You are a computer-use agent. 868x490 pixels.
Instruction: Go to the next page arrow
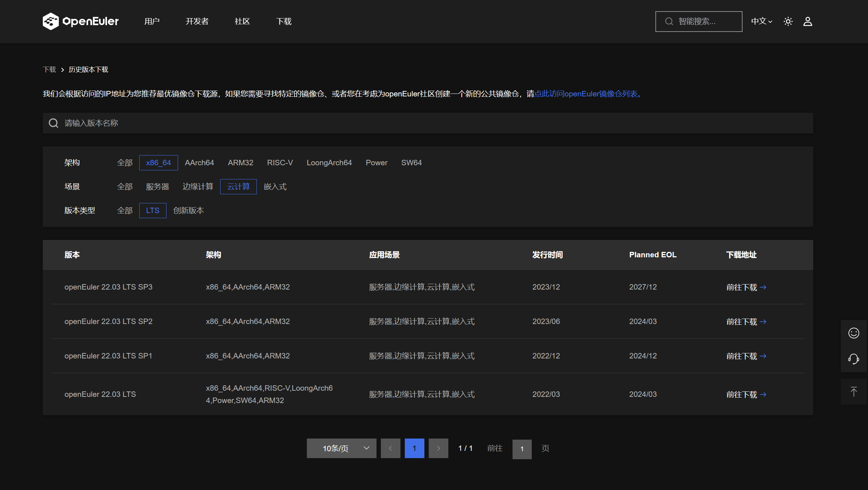(x=438, y=448)
